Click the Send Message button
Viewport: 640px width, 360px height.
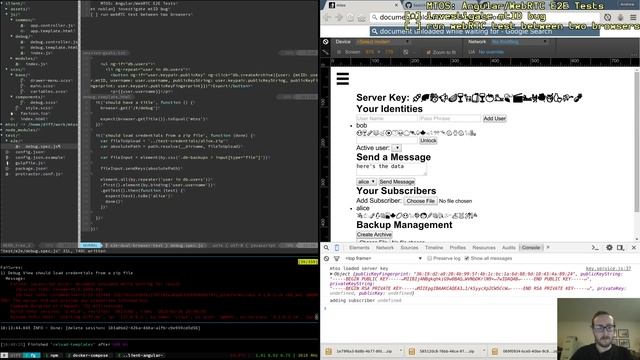397,182
